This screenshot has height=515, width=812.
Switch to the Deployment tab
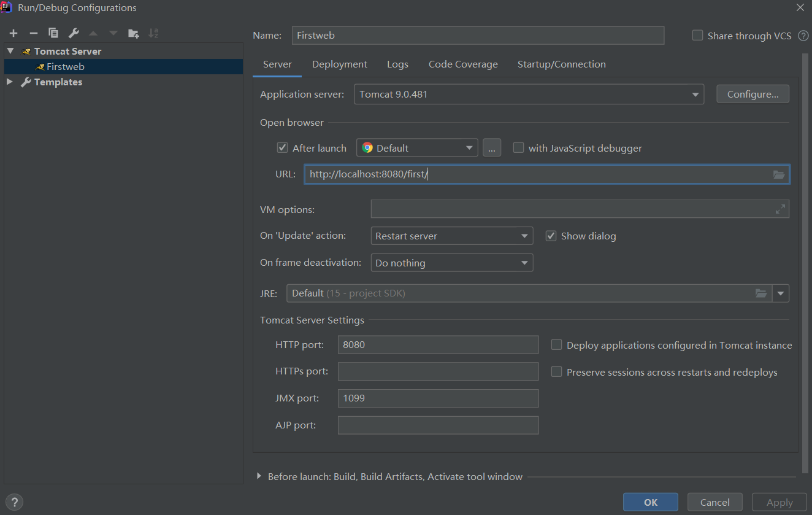pos(339,64)
